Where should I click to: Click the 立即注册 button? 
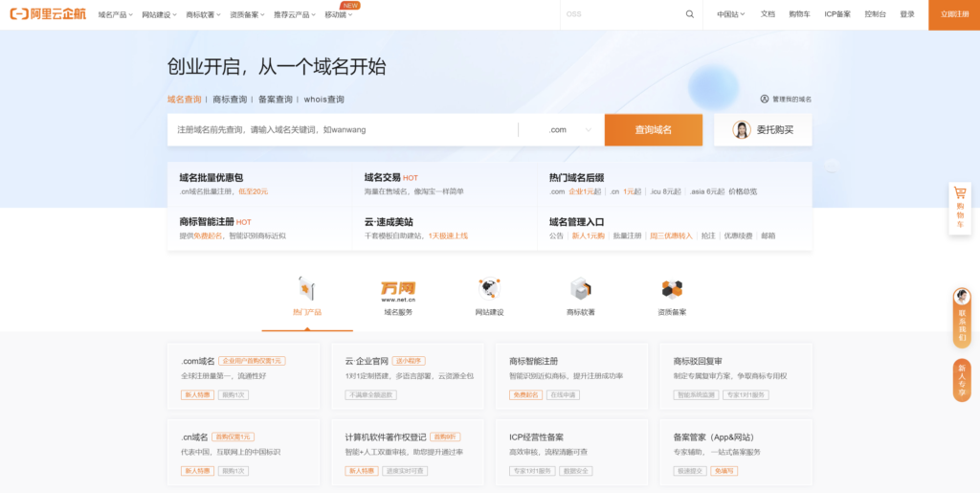coord(954,15)
